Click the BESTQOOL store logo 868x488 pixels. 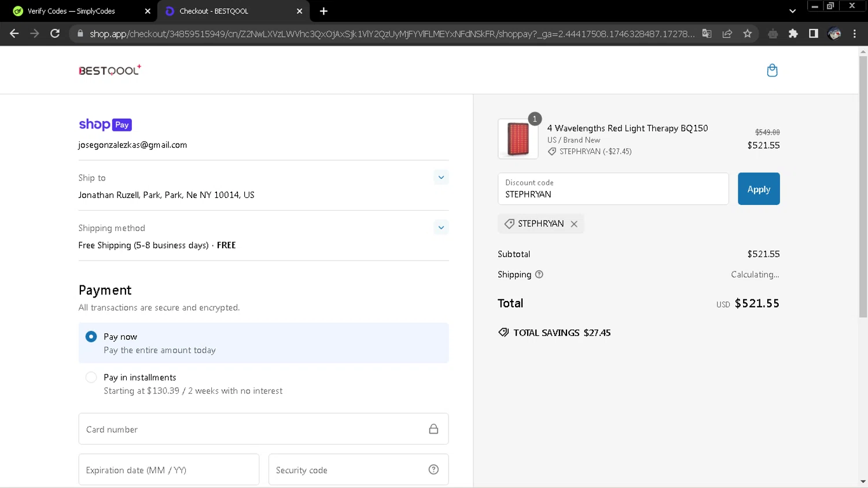pyautogui.click(x=110, y=71)
